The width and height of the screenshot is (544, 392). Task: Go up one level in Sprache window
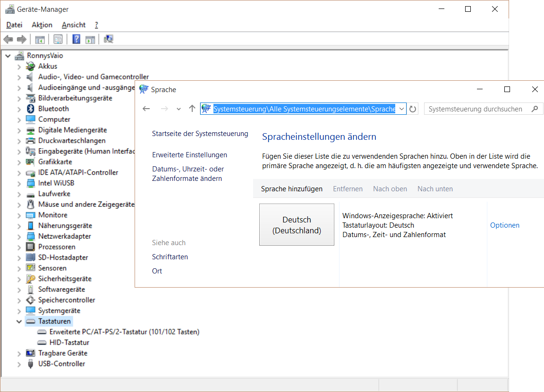[x=192, y=109]
